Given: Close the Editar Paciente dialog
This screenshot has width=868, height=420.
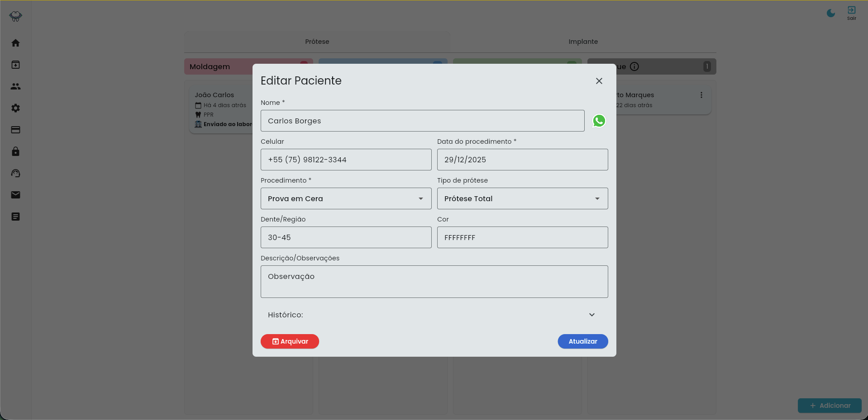Looking at the screenshot, I should (x=599, y=81).
